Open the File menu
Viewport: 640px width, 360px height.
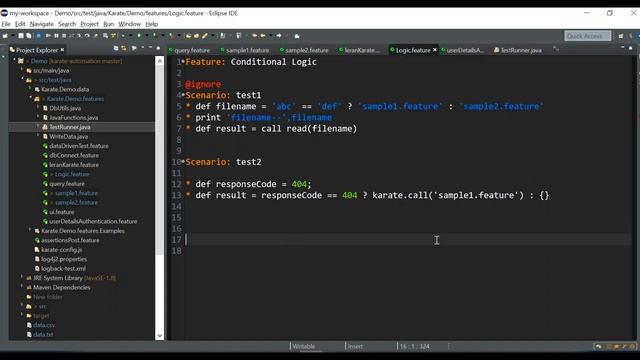click(x=6, y=24)
